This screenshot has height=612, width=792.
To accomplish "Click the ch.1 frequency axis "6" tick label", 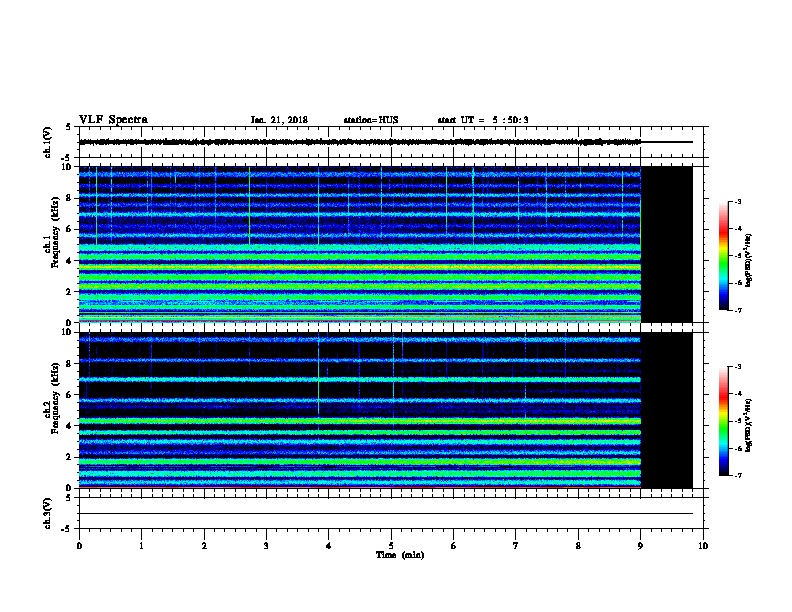I will click(70, 229).
